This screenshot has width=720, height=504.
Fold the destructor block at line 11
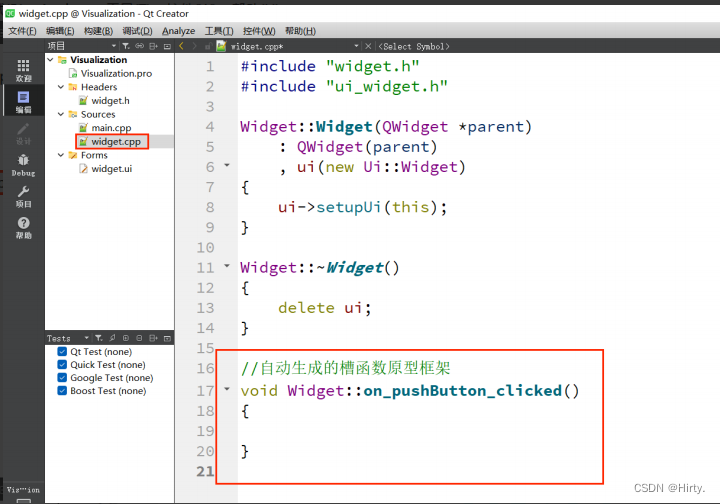click(227, 265)
